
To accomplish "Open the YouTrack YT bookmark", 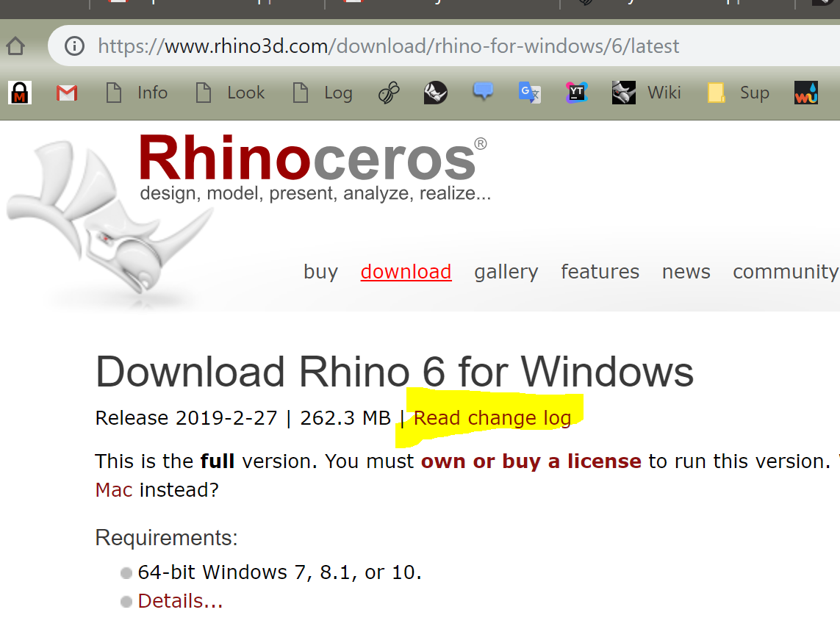I will 576,93.
